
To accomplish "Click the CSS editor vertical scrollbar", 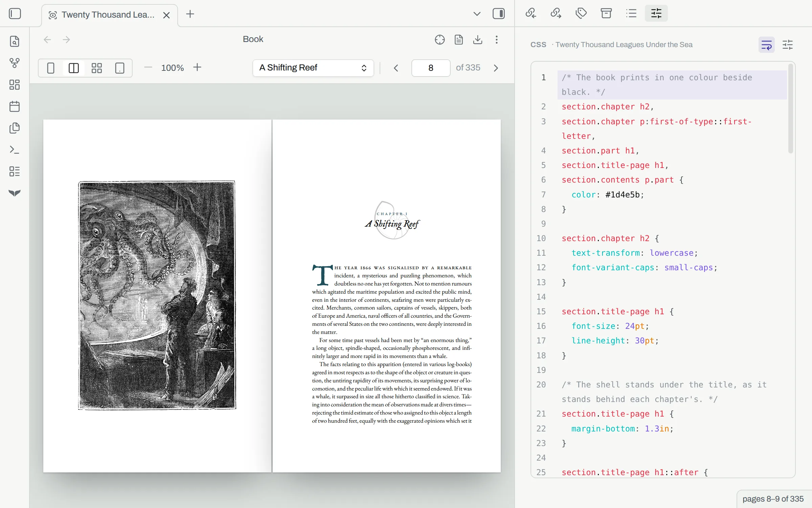I will coord(791,108).
